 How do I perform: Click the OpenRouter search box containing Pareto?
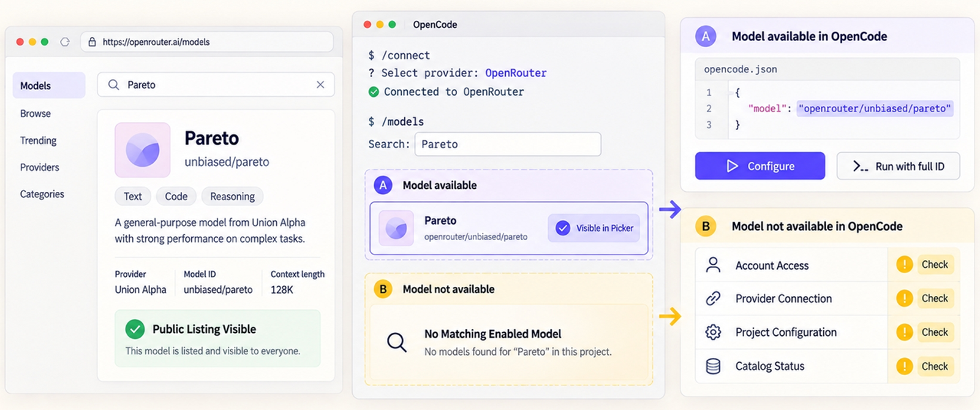point(216,85)
